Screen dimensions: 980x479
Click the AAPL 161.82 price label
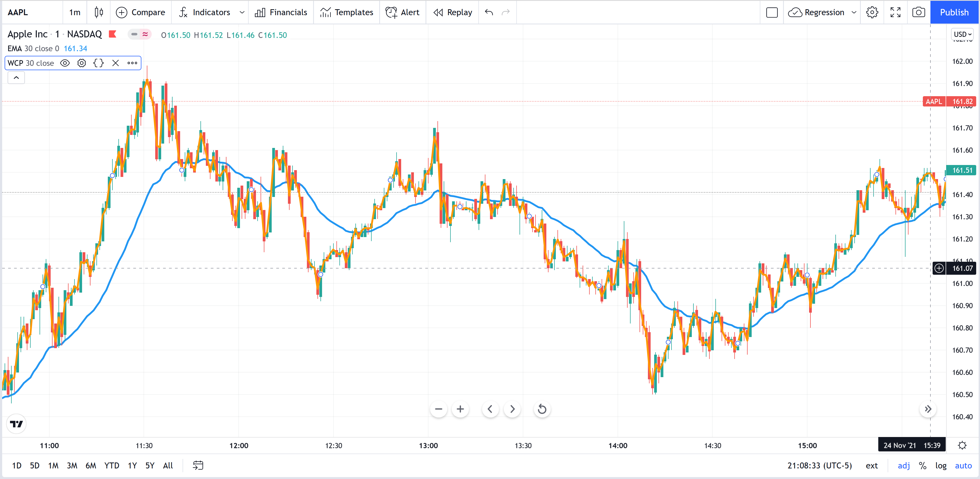coord(950,102)
